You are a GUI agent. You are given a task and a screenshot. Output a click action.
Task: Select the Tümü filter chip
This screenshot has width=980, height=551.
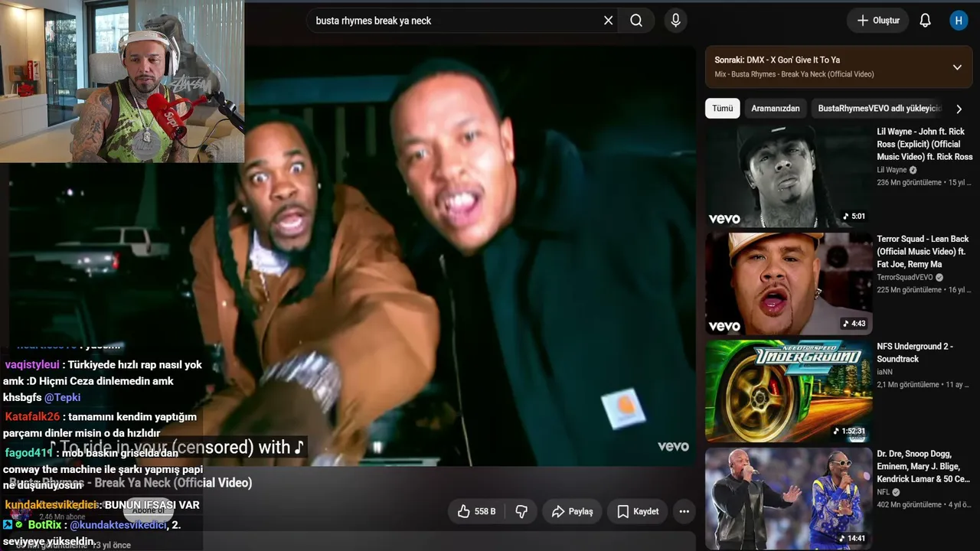(723, 109)
